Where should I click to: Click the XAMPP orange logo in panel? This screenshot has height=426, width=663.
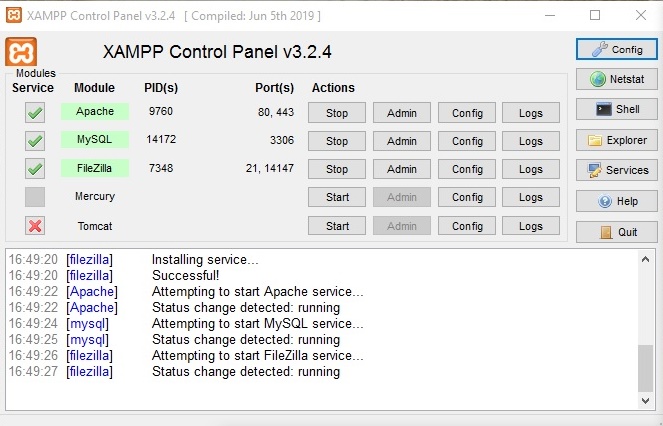[21, 52]
